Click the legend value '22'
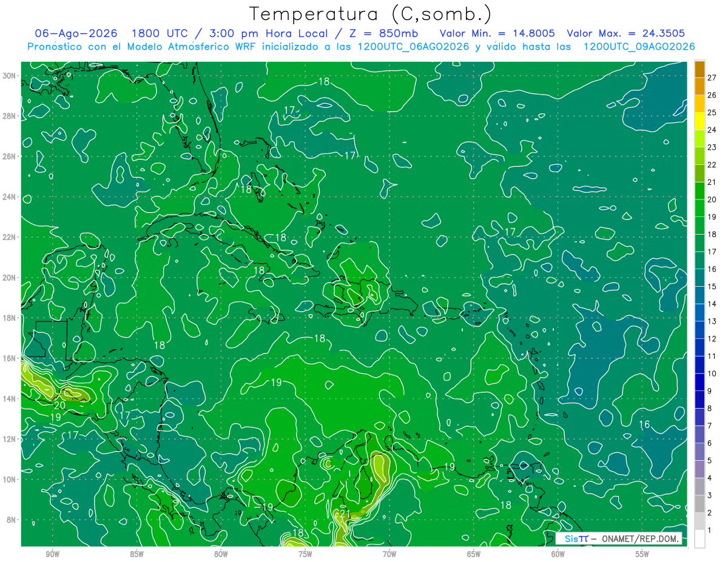728x562 pixels. coord(712,165)
